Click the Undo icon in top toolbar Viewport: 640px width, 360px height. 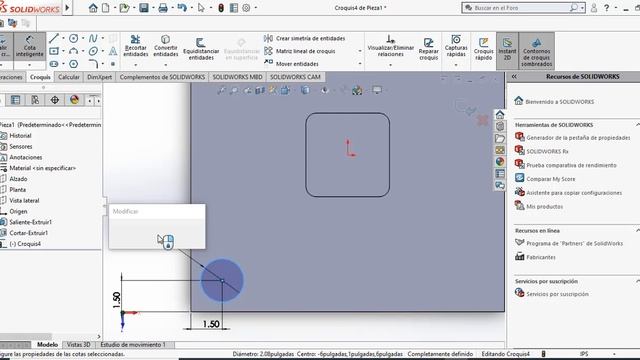click(182, 8)
